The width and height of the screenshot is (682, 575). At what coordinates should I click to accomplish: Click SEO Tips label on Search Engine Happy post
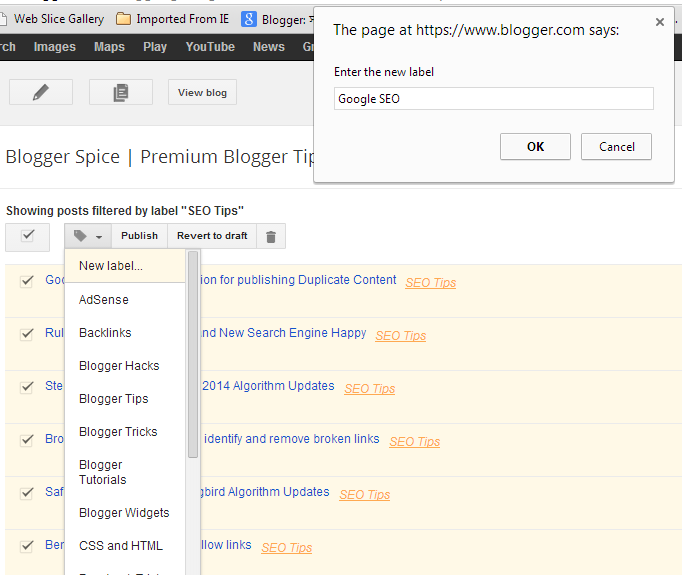[401, 336]
